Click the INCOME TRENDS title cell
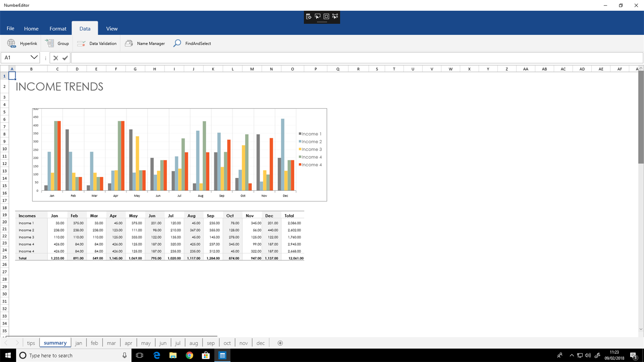Viewport: 644px width, 362px height. pos(59,87)
